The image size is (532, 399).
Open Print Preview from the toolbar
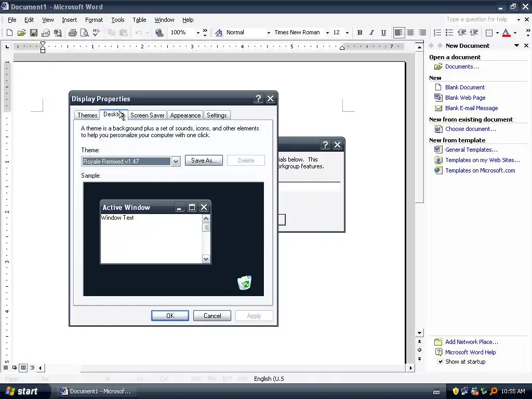[84, 33]
